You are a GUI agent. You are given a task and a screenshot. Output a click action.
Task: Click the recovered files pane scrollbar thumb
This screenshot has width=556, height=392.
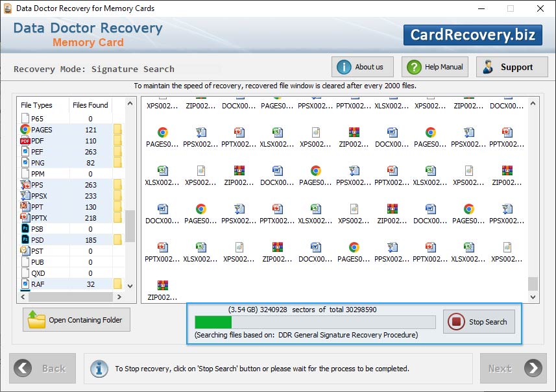point(533,284)
